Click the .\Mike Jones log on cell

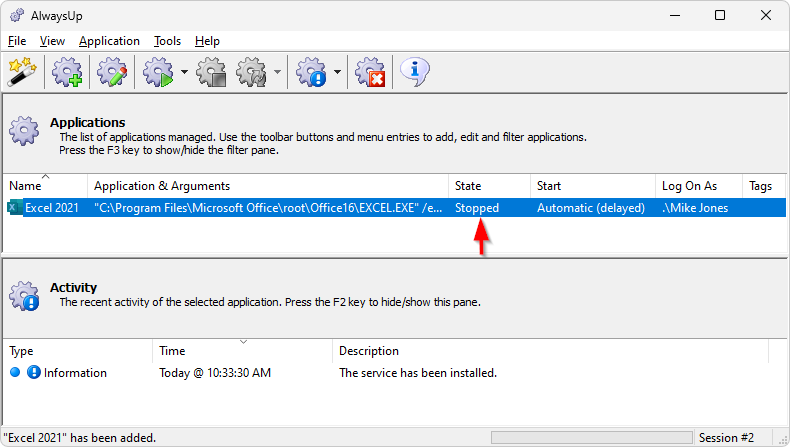click(x=695, y=208)
